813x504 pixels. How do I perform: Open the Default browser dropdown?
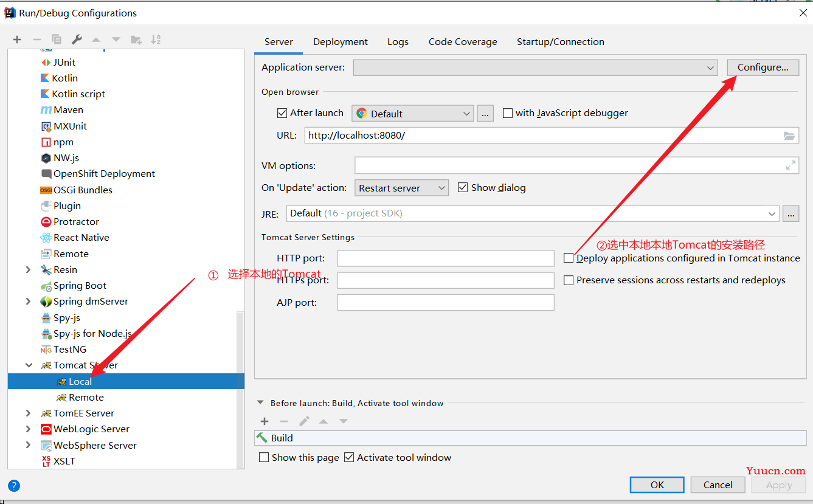[412, 114]
